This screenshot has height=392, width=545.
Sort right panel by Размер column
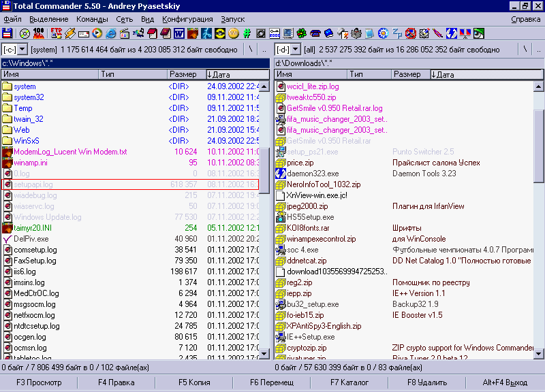click(x=407, y=74)
